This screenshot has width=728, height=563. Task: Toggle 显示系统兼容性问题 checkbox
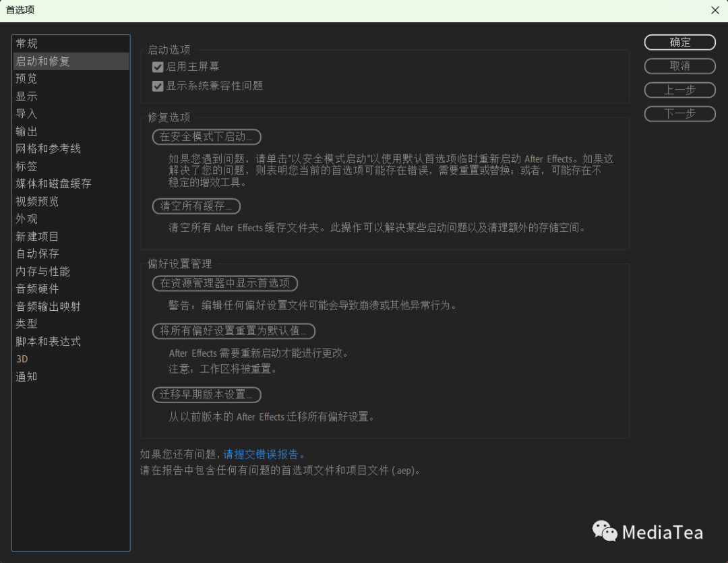(158, 86)
